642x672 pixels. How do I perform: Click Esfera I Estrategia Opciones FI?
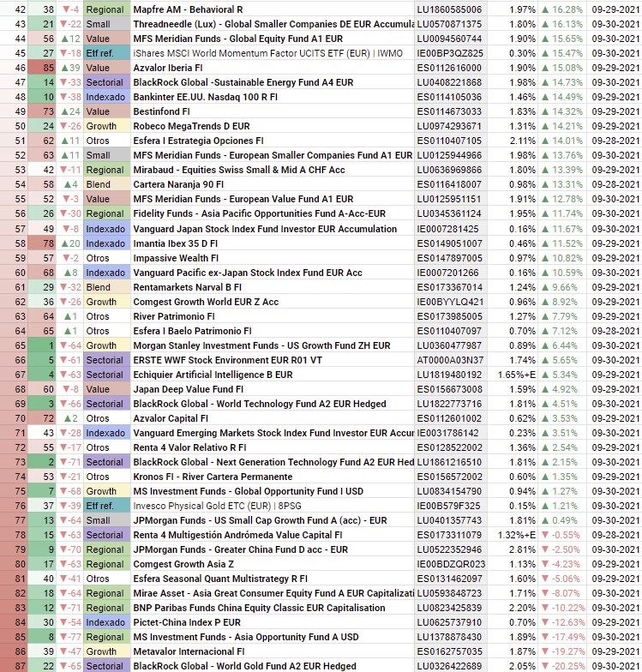273,141
